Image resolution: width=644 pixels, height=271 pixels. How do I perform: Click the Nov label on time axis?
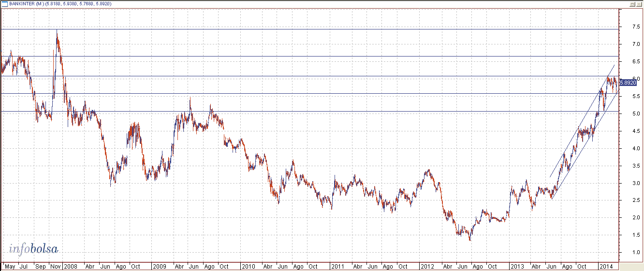click(56, 266)
